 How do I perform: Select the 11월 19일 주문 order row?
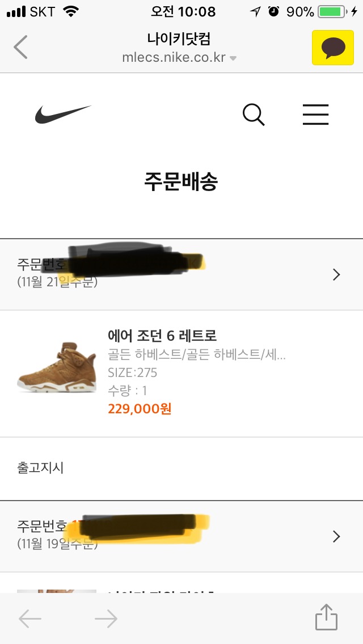click(170, 536)
